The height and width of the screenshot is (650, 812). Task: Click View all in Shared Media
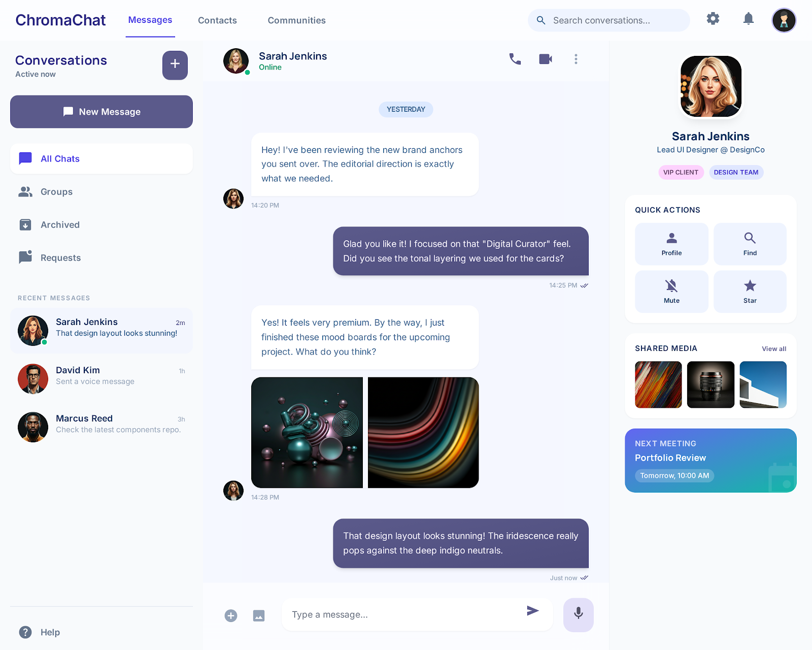[x=773, y=349]
